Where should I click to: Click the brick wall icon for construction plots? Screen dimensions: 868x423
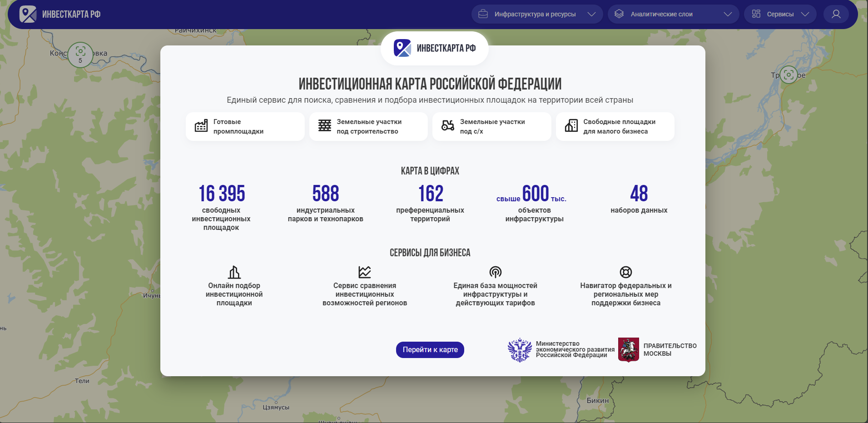tap(324, 126)
